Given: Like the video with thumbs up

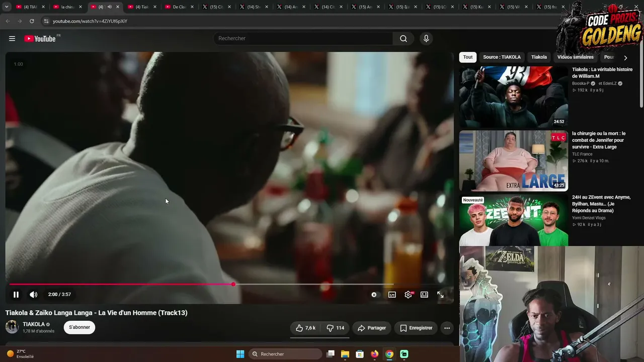Looking at the screenshot, I should click(306, 328).
